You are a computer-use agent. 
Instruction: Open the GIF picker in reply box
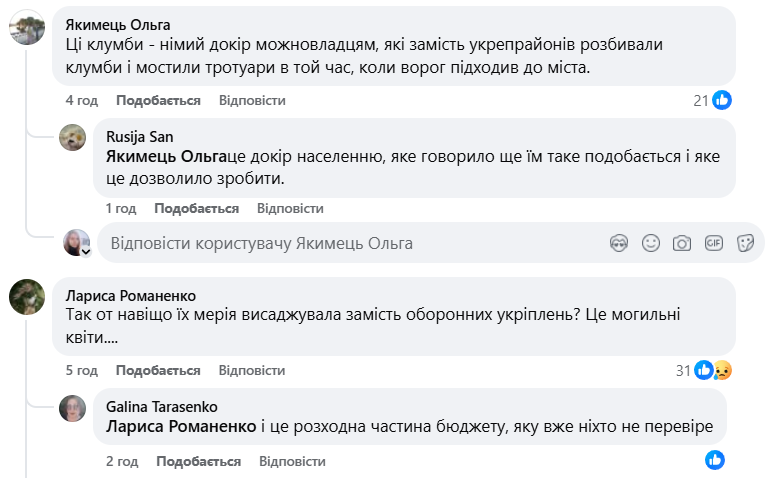(x=713, y=243)
